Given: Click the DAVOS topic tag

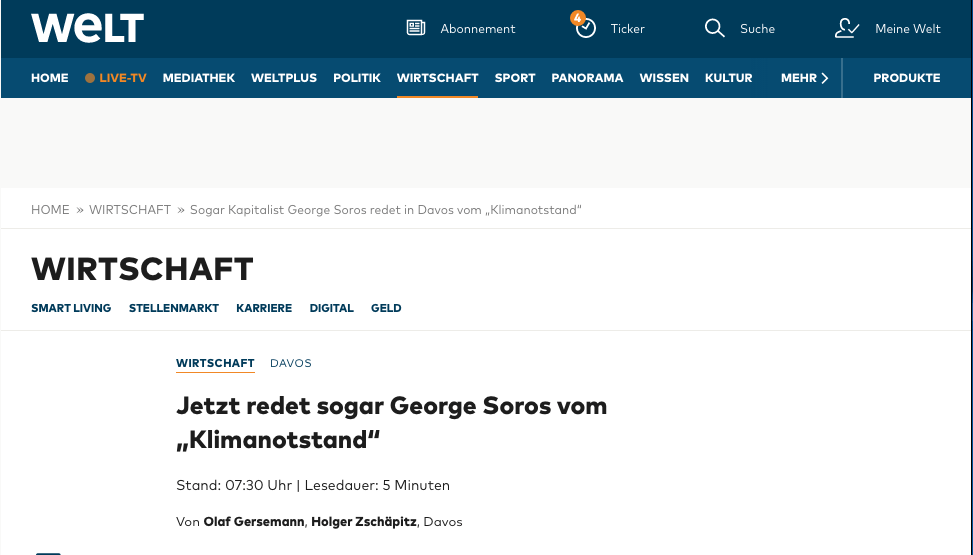Looking at the screenshot, I should (x=291, y=363).
